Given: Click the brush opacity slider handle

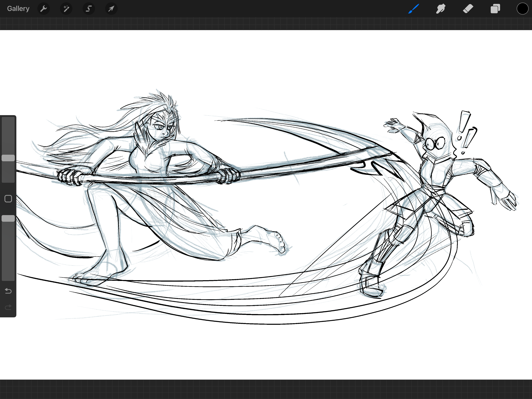Looking at the screenshot, I should (8, 218).
